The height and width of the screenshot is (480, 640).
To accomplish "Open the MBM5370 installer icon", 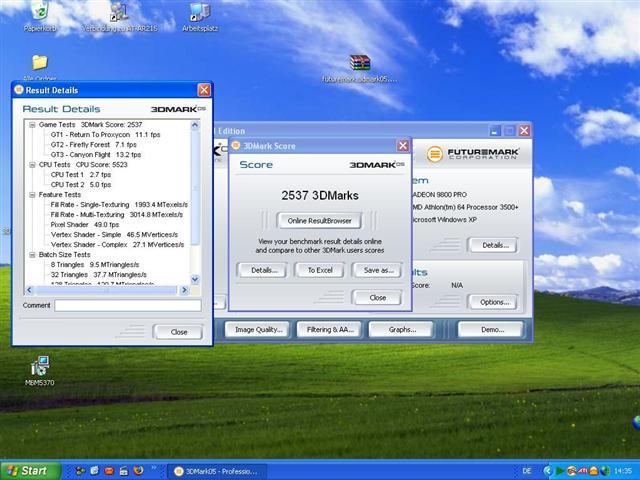I will pyautogui.click(x=40, y=371).
